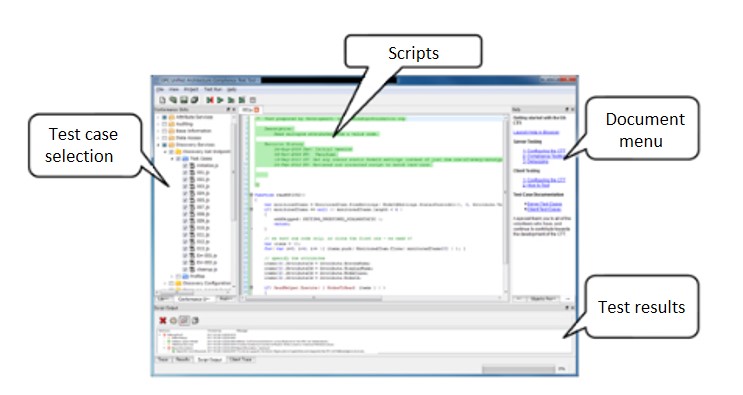
Task: Switch to the Client Trace tab
Action: pos(241,359)
